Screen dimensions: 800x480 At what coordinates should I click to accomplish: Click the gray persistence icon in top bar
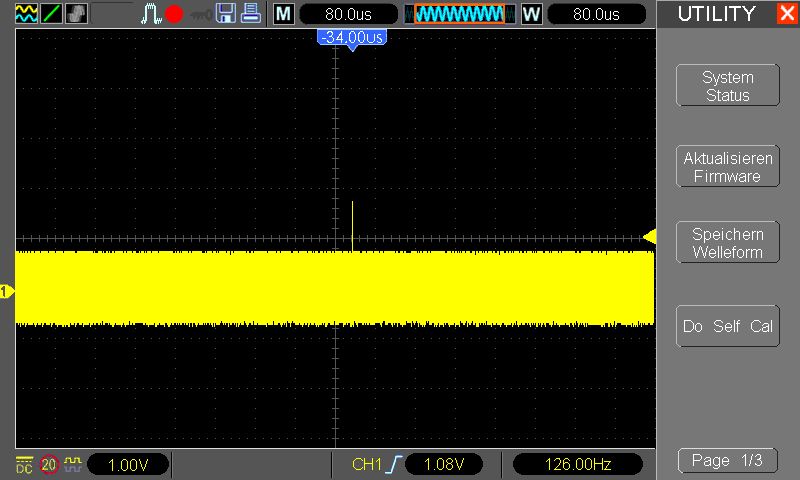pyautogui.click(x=76, y=14)
